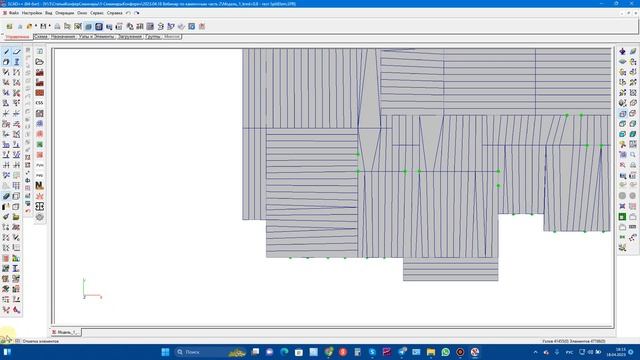Open the Windows Start menu
This screenshot has height=360, width=640.
(165, 352)
